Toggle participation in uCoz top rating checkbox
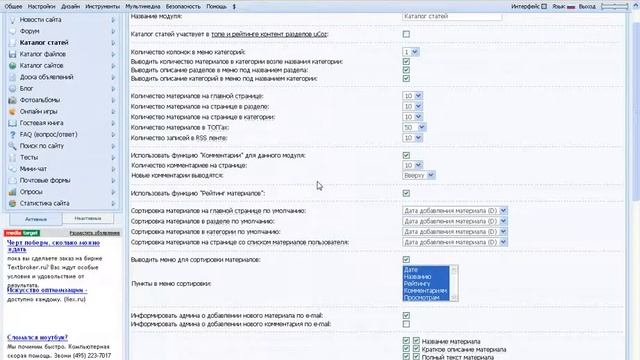This screenshot has height=360, width=640. (x=406, y=34)
